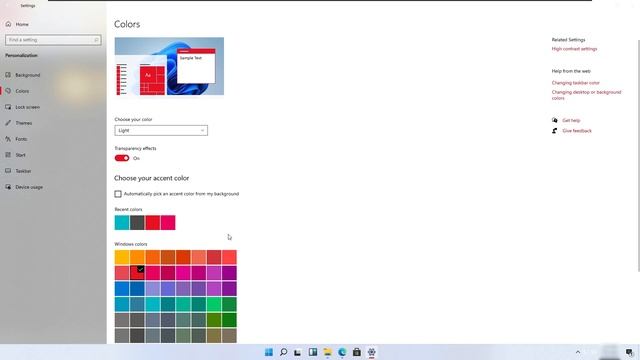Click the color preview thumbnail image
The image size is (640, 360).
point(169,66)
